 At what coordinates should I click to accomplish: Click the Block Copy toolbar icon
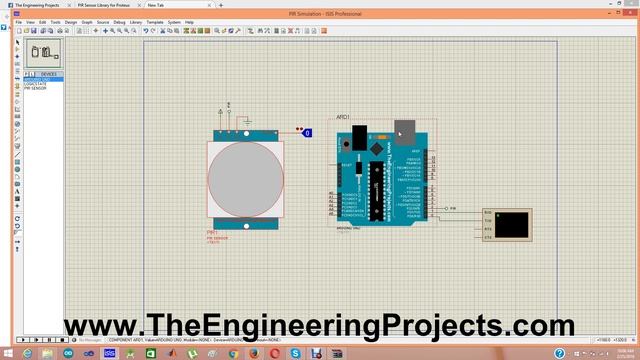(x=186, y=31)
